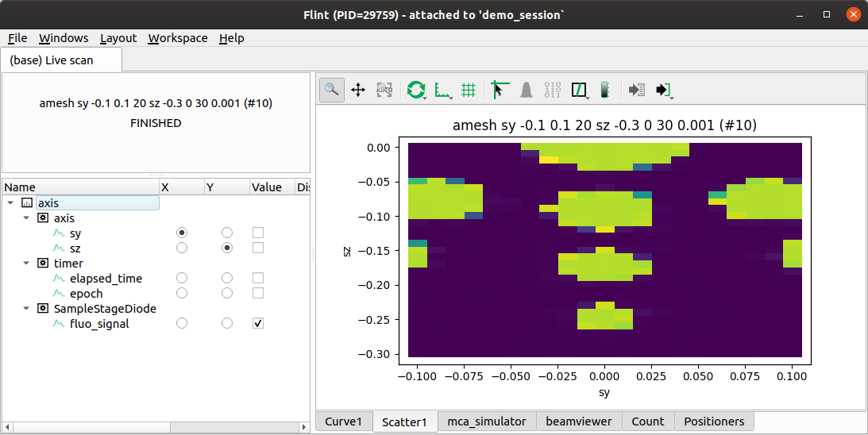Screen dimensions: 868x435
Task: Collapse the SampleStageDiode group
Action: 26,308
